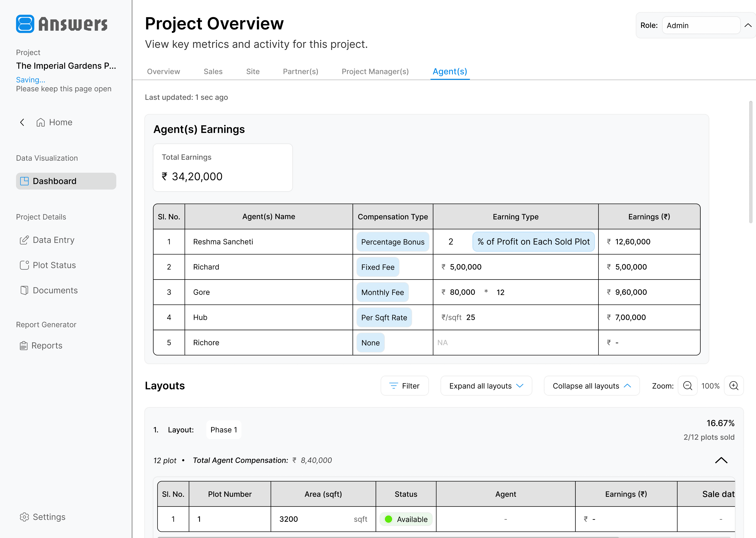
Task: Click the Data Entry pencil icon
Action: pos(24,240)
